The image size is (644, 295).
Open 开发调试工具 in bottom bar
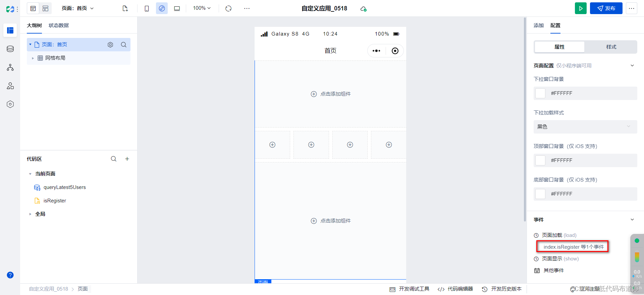[x=409, y=289]
